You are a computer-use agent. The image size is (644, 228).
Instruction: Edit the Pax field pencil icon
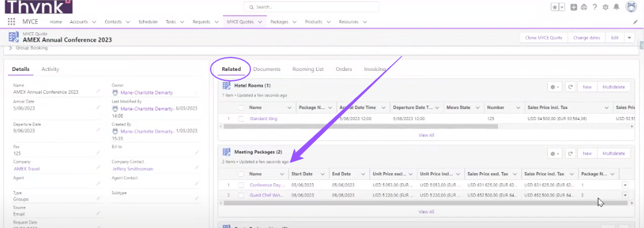pyautogui.click(x=98, y=152)
